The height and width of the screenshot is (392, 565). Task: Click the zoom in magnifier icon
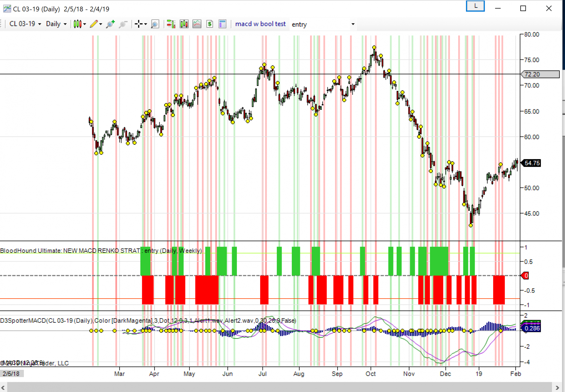(x=110, y=24)
